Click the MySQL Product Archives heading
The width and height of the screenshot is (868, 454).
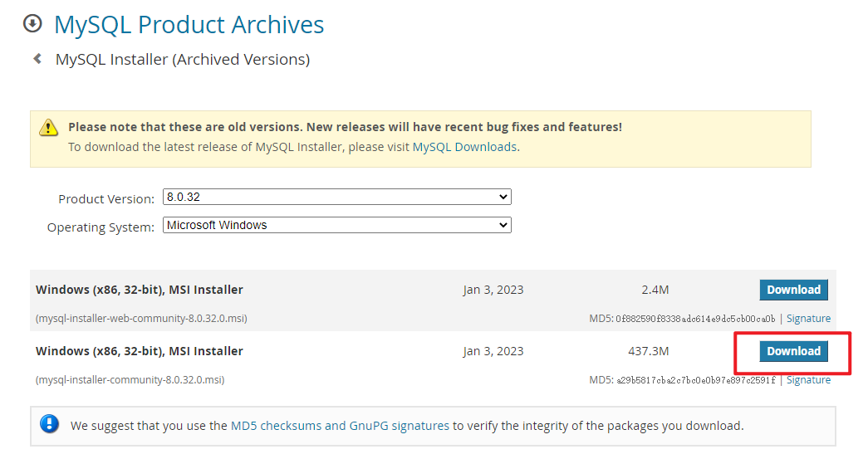point(189,25)
